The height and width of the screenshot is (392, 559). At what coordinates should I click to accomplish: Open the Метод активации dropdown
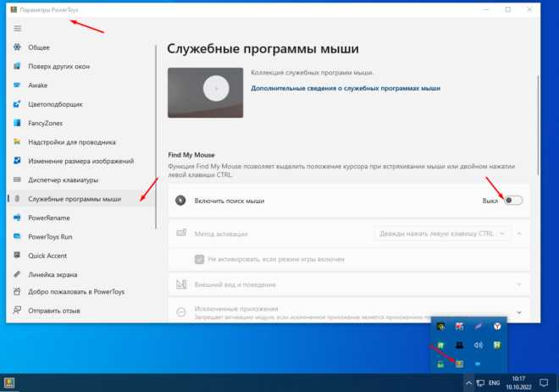coord(442,234)
